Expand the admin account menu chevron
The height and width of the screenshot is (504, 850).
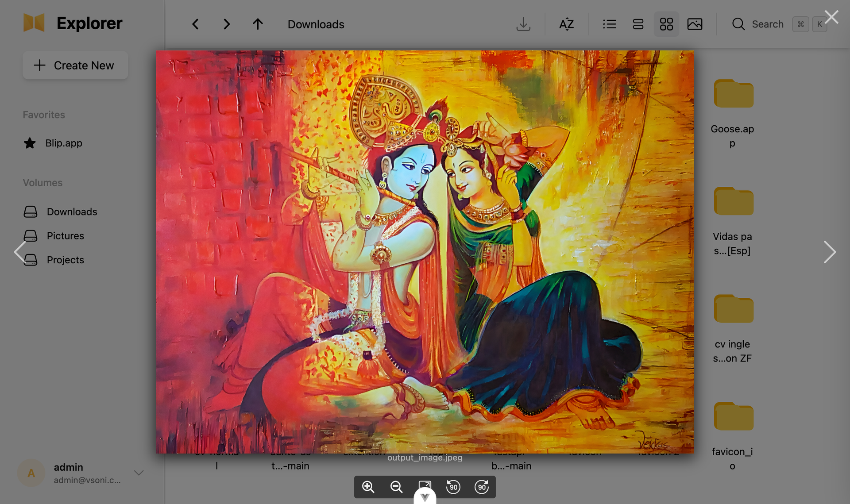pos(139,473)
